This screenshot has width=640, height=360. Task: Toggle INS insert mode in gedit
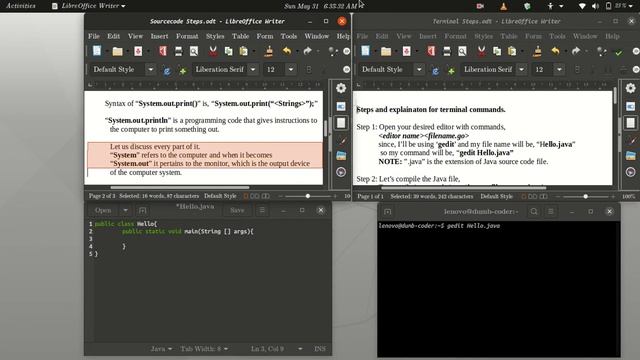(320, 349)
